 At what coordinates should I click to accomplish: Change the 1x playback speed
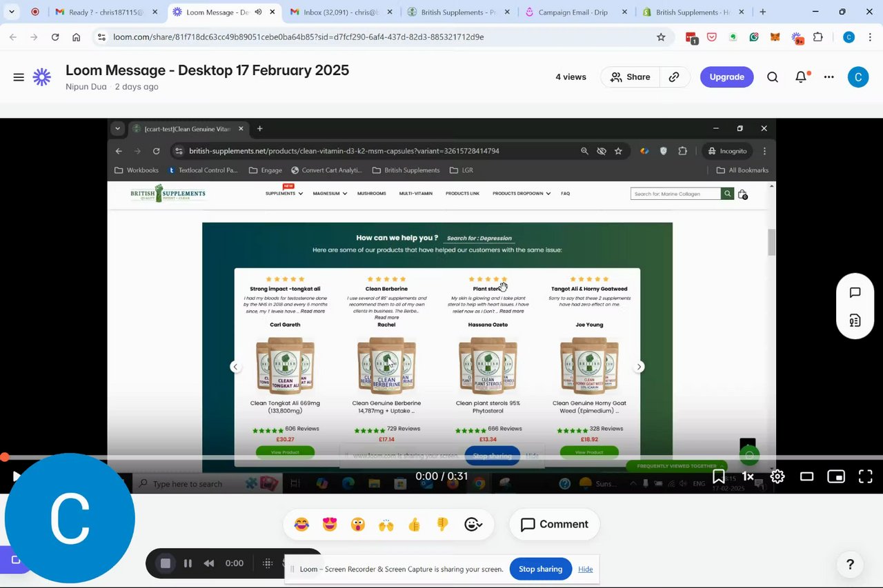(748, 476)
